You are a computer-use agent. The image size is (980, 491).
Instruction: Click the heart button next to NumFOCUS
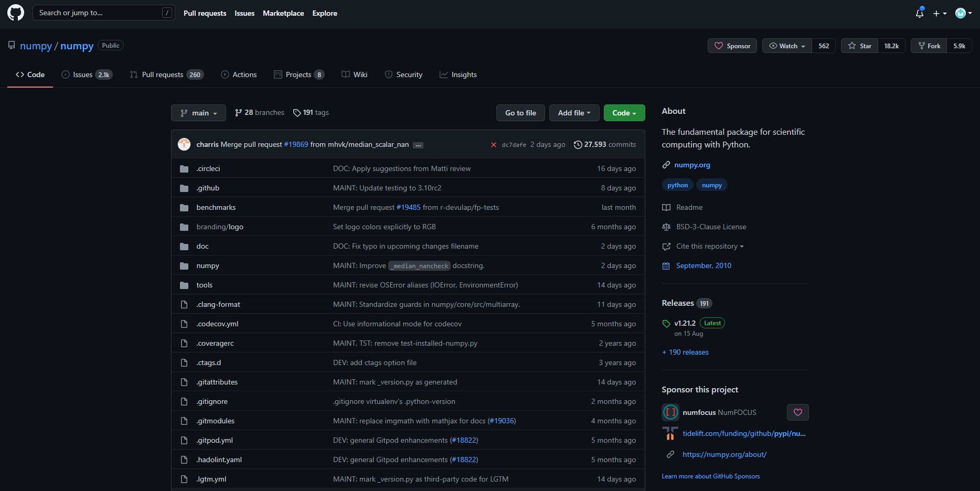[798, 412]
